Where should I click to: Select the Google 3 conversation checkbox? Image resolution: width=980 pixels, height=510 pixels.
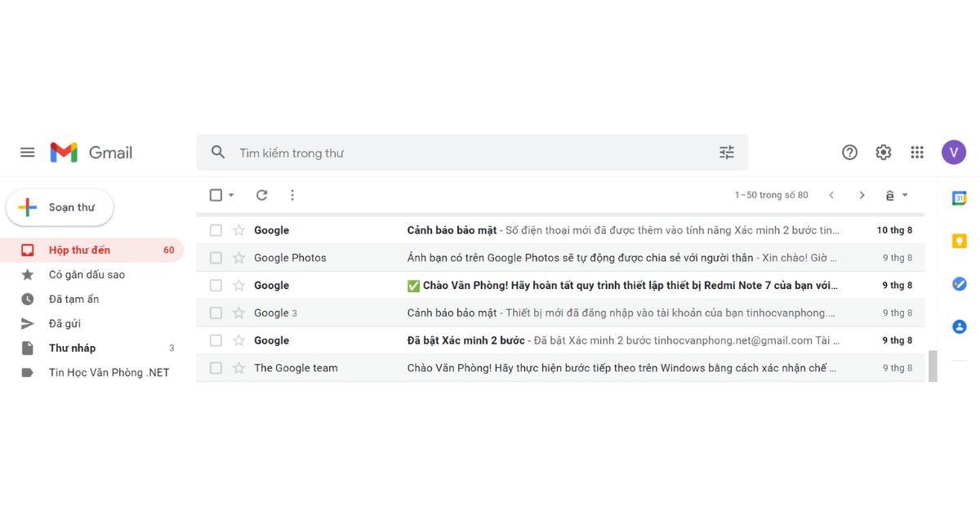tap(216, 313)
